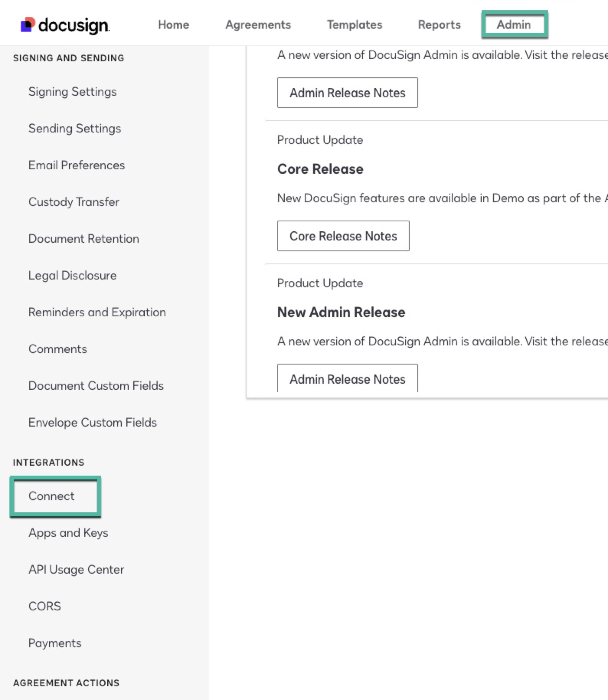Open the Agreements page
This screenshot has height=700, width=608.
[x=258, y=24]
